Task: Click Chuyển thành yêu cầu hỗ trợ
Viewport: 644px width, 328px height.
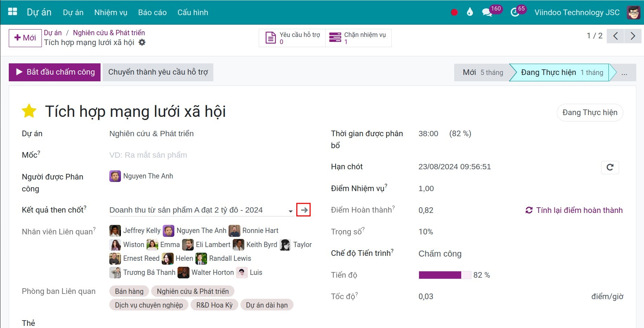Action: click(158, 72)
